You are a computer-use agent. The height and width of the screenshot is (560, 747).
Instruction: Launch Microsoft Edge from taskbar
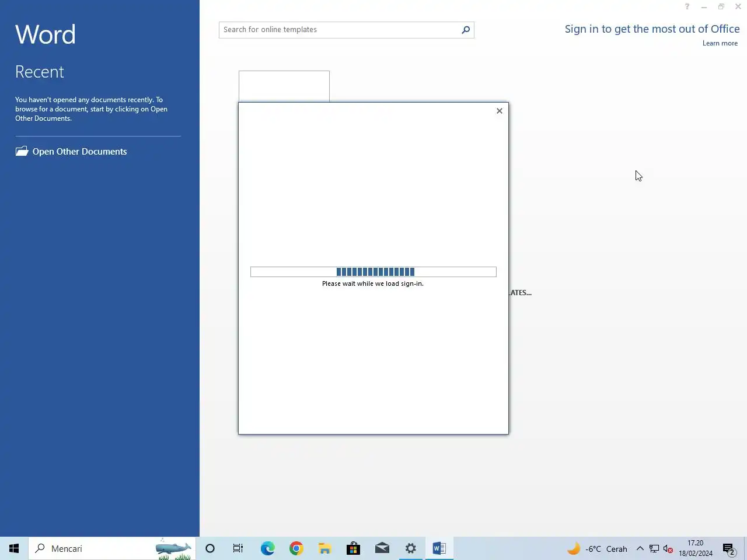[x=267, y=548]
